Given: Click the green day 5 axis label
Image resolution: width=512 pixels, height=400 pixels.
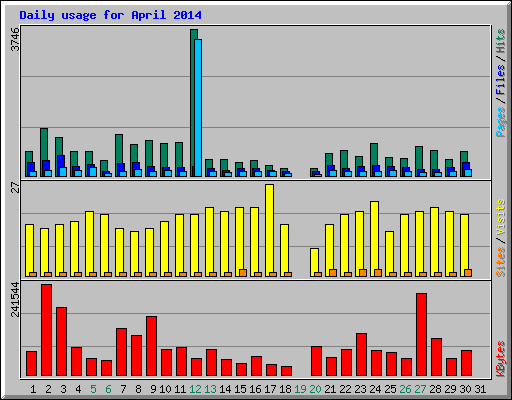Looking at the screenshot, I should [93, 389].
